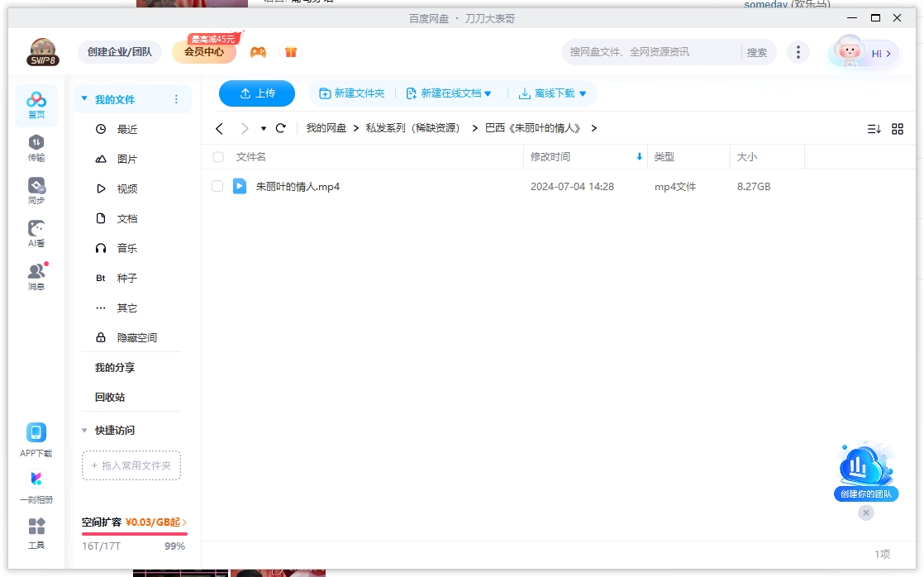Open 我的文件 more options dots
This screenshot has width=924, height=577.
tap(176, 99)
